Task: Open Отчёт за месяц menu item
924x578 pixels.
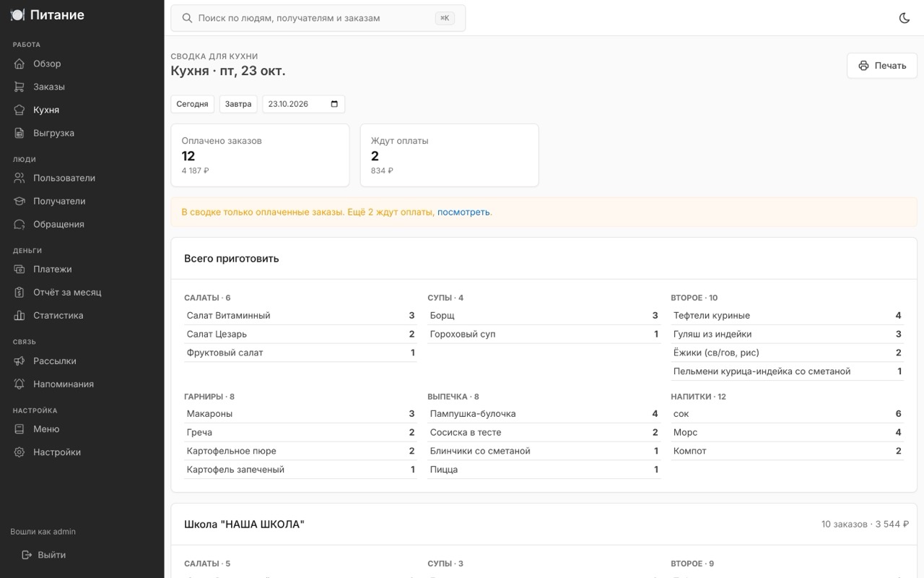Action: point(82,292)
